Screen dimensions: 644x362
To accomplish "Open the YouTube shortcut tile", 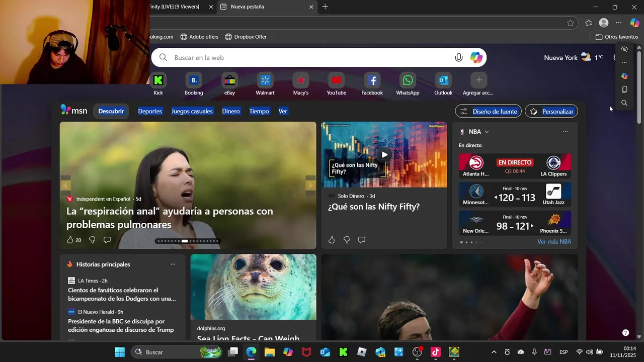I will 337,84.
